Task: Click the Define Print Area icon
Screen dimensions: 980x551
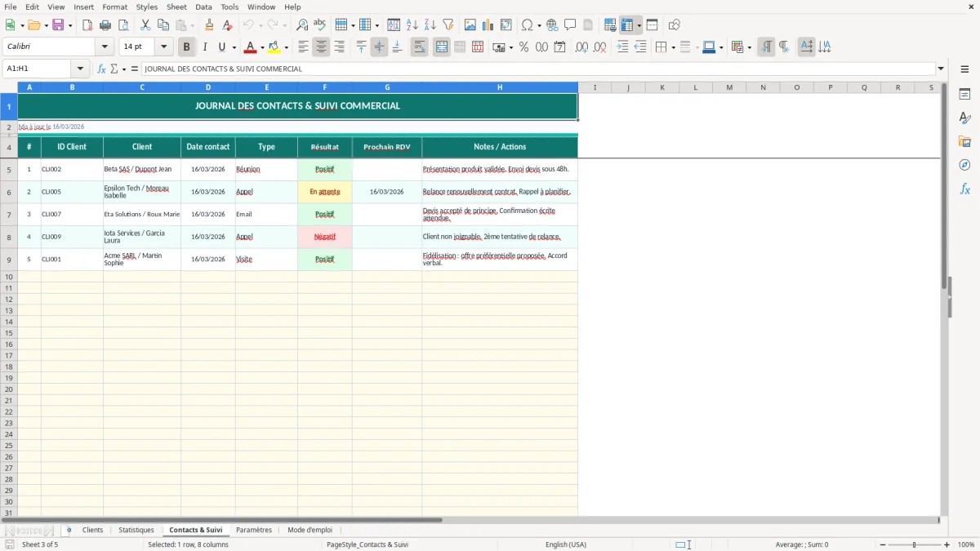Action: tap(610, 25)
